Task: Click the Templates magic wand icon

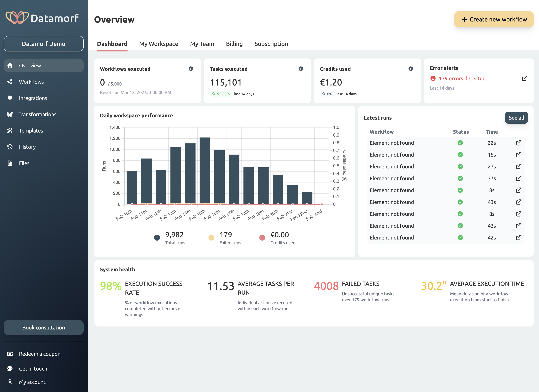Action: [x=10, y=131]
